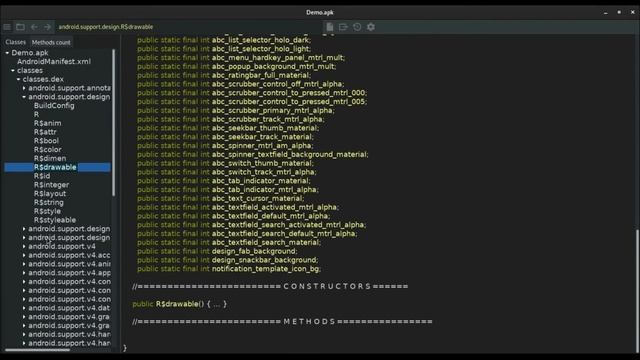The width and height of the screenshot is (640, 360).
Task: Select the R$integer class
Action: click(51, 185)
